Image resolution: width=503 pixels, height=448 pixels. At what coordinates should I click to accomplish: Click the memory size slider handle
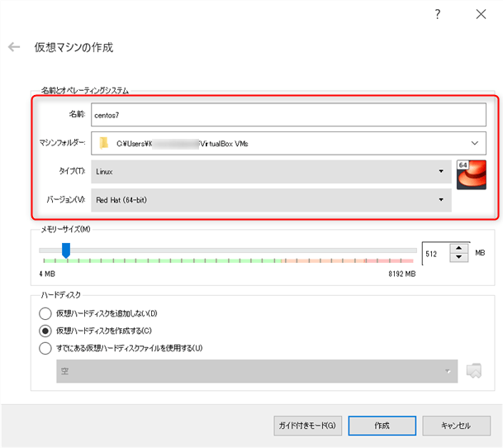(66, 250)
